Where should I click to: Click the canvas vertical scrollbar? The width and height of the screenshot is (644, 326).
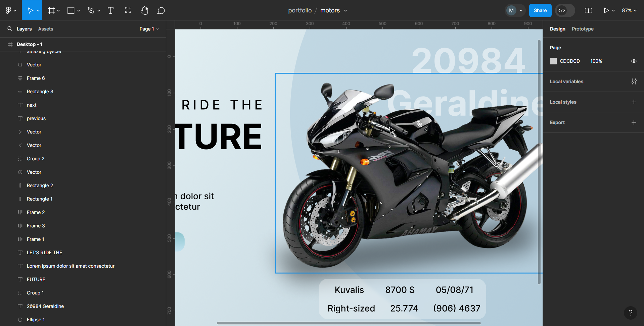click(x=539, y=162)
